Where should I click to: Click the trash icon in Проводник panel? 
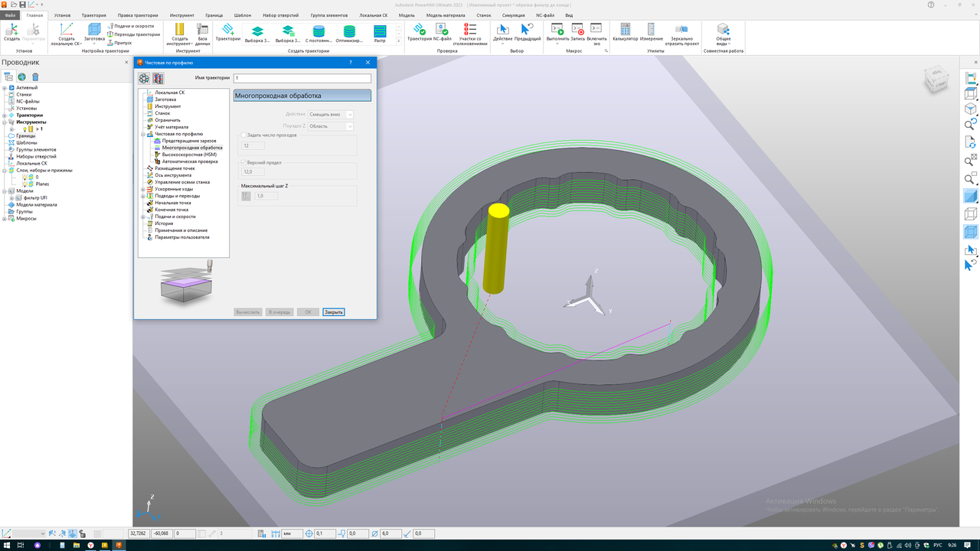pos(35,77)
